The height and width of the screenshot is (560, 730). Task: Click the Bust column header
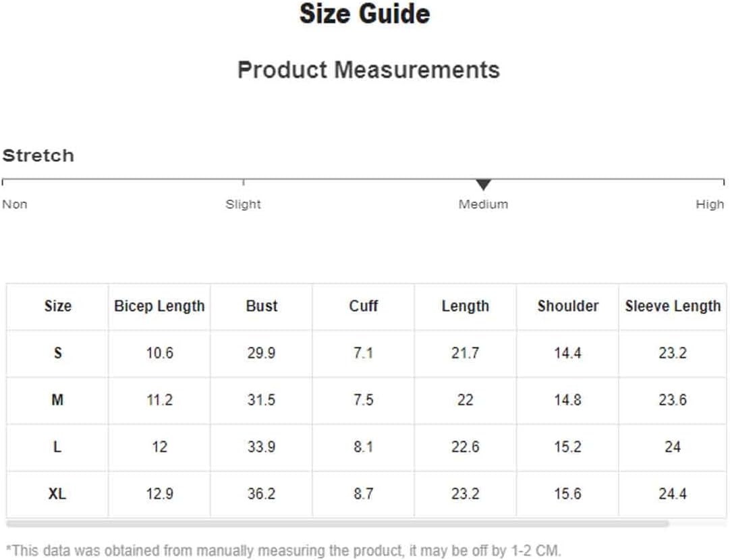coord(262,306)
